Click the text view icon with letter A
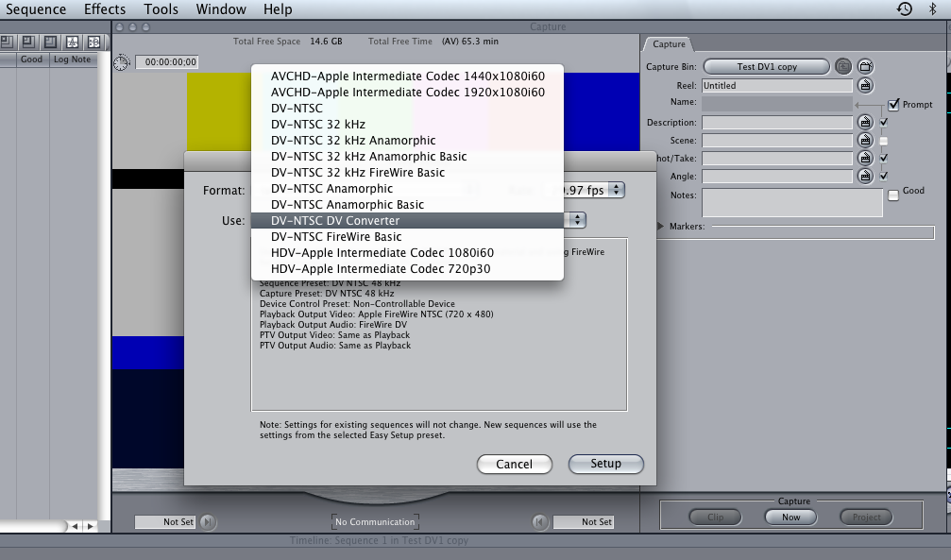 coord(72,42)
